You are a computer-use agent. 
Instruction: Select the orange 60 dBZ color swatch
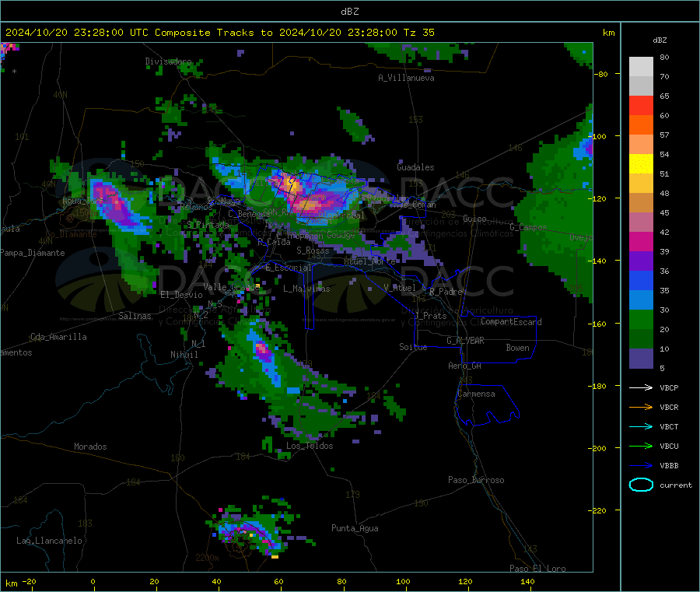click(x=641, y=125)
